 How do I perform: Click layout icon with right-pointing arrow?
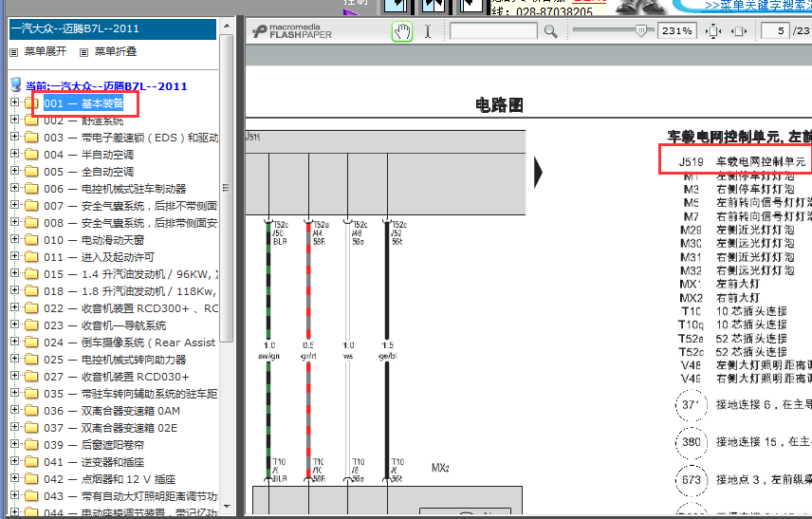pos(397,7)
